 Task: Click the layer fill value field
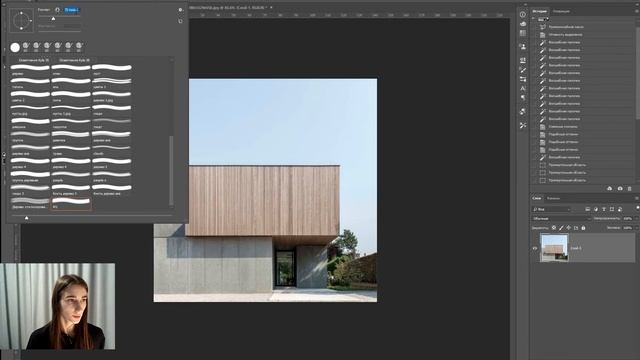click(x=627, y=228)
